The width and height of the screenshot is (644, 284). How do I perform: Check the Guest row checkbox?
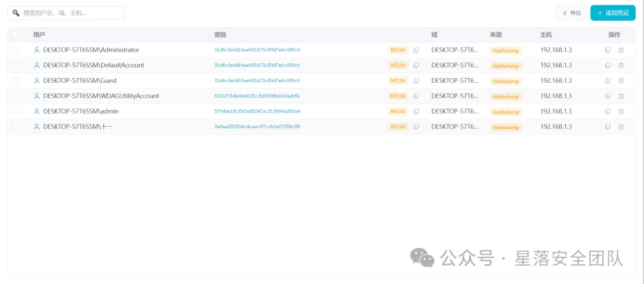15,81
